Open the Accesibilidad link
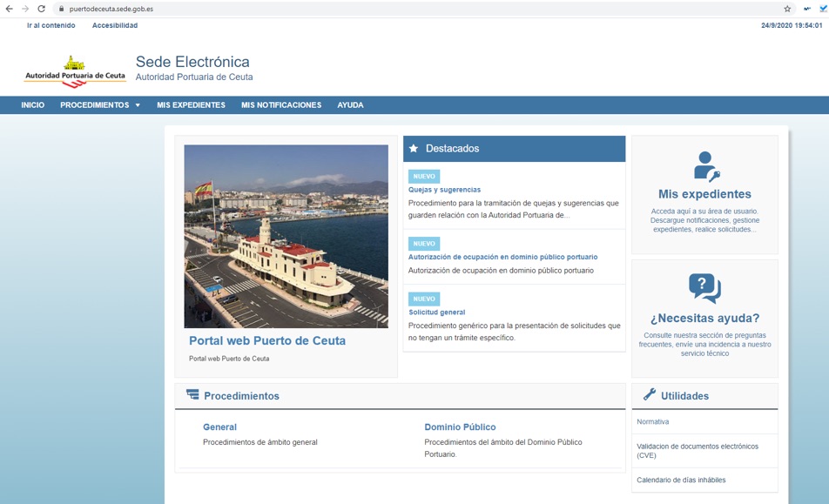Screen dimensions: 829x504 (x=115, y=25)
